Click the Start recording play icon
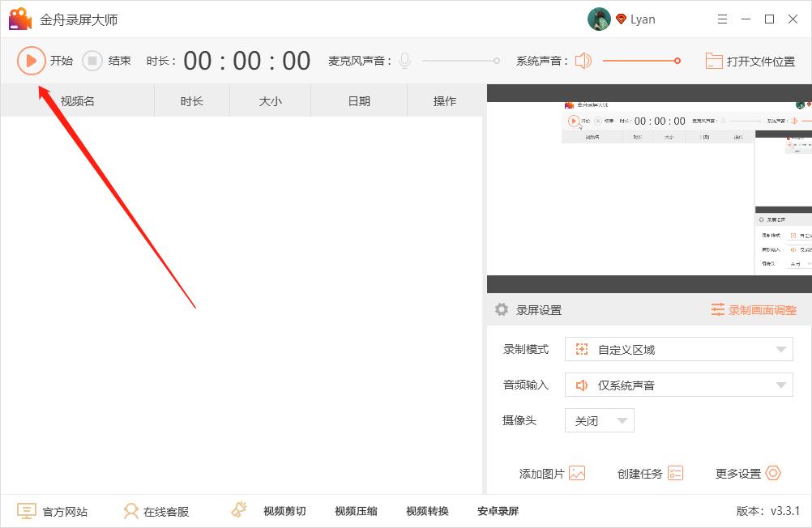The width and height of the screenshot is (812, 528). [32, 60]
